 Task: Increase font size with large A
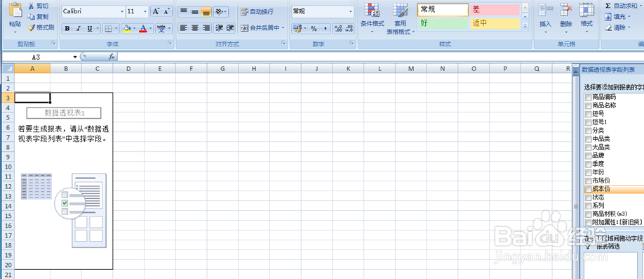[156, 11]
